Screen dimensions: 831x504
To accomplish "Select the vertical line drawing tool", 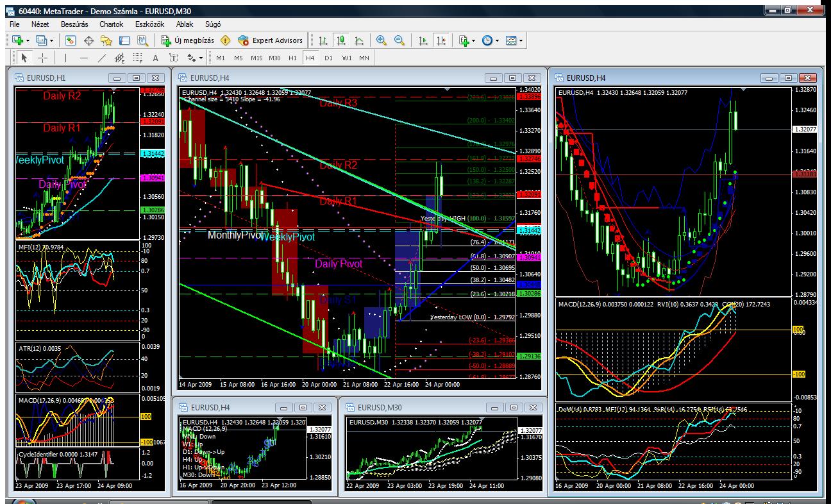I will (65, 58).
